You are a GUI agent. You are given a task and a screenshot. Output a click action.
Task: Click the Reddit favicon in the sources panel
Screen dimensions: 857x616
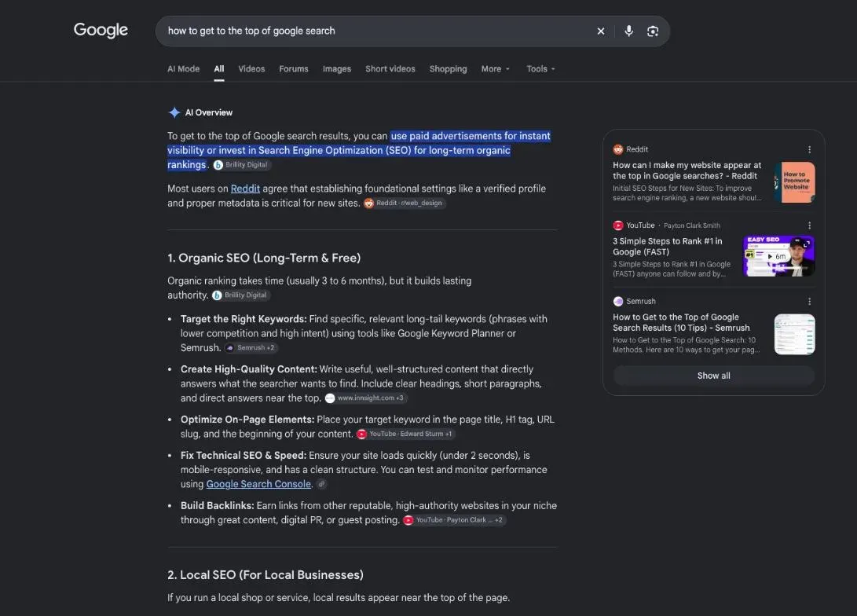coord(618,149)
